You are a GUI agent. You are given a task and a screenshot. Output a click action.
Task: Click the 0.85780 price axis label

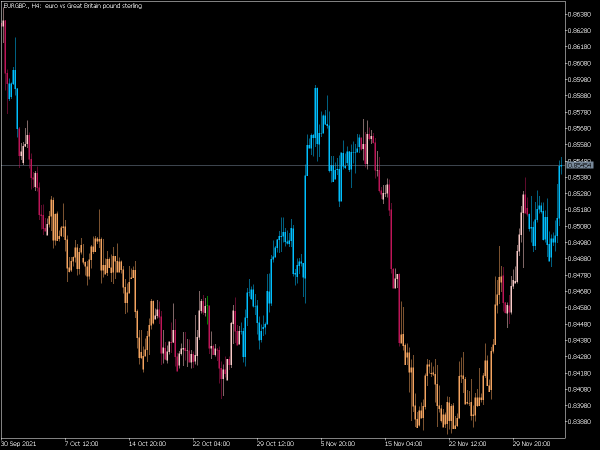tap(579, 112)
